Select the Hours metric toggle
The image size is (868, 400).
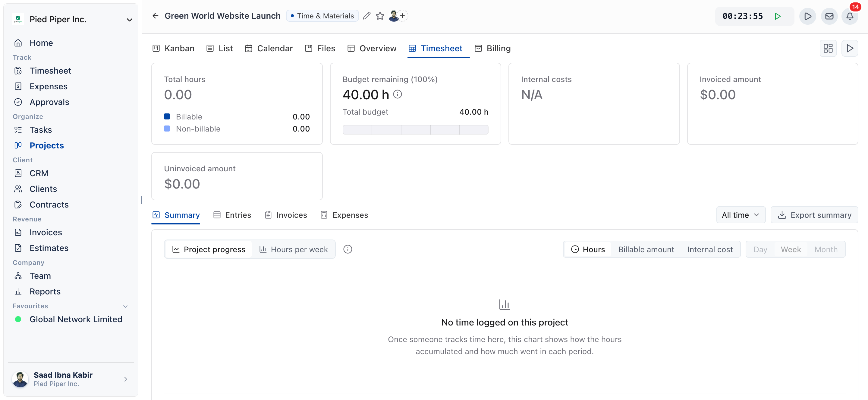588,249
